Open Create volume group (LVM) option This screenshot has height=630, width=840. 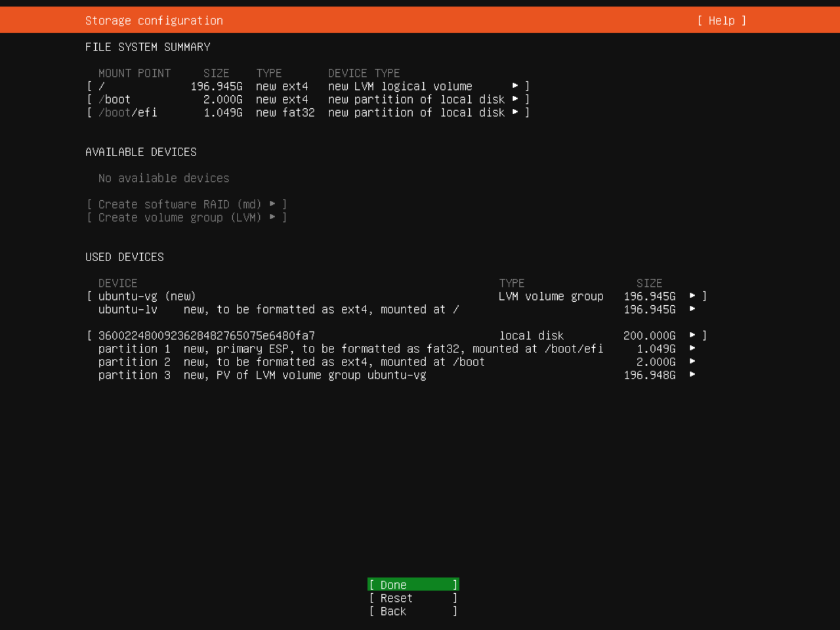coord(186,217)
